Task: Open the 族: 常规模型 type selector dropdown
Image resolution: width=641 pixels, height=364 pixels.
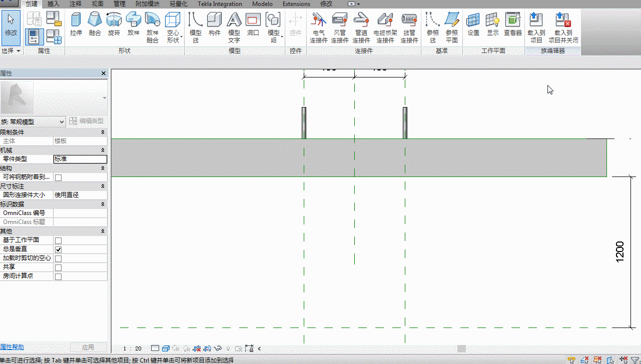Action: pos(33,121)
